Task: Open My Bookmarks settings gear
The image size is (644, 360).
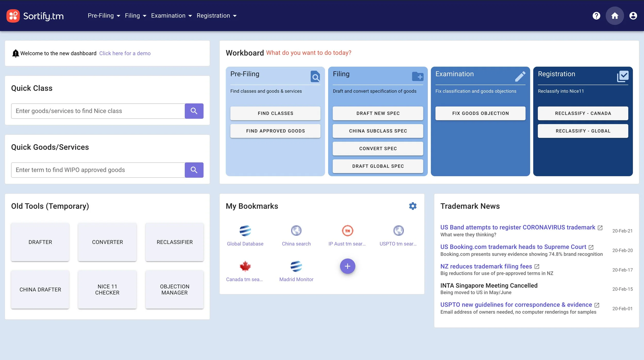Action: pos(413,206)
